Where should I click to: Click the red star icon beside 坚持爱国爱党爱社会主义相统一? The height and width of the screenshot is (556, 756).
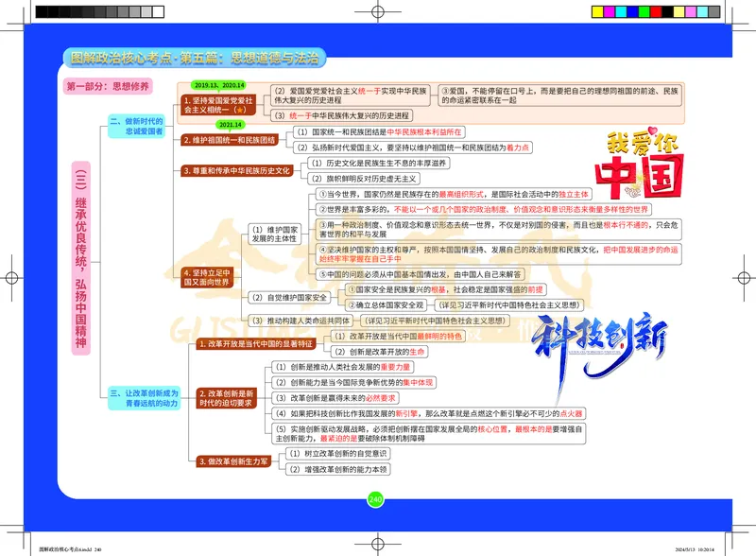click(238, 111)
